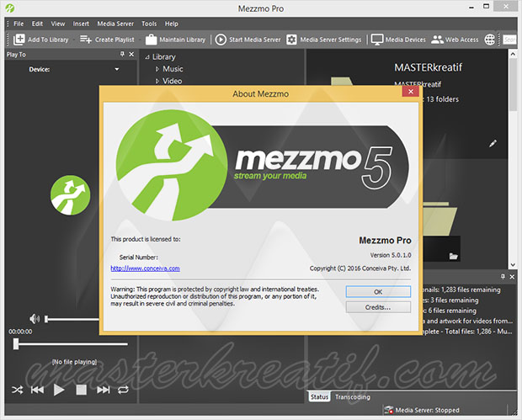
Task: Click the globe icon in the toolbar
Action: (x=489, y=40)
